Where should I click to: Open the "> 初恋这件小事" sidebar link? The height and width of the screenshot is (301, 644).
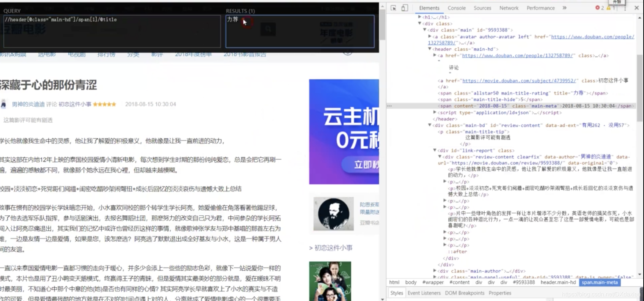tap(331, 248)
